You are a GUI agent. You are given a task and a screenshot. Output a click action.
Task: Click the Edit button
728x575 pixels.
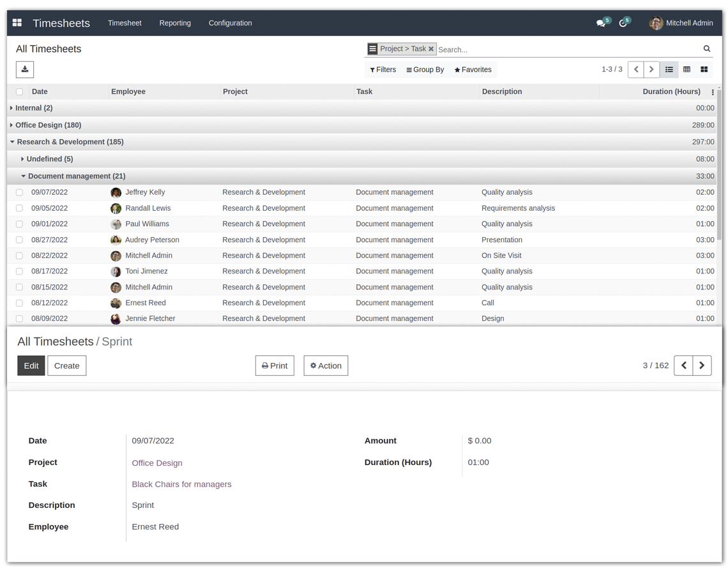[x=31, y=365]
